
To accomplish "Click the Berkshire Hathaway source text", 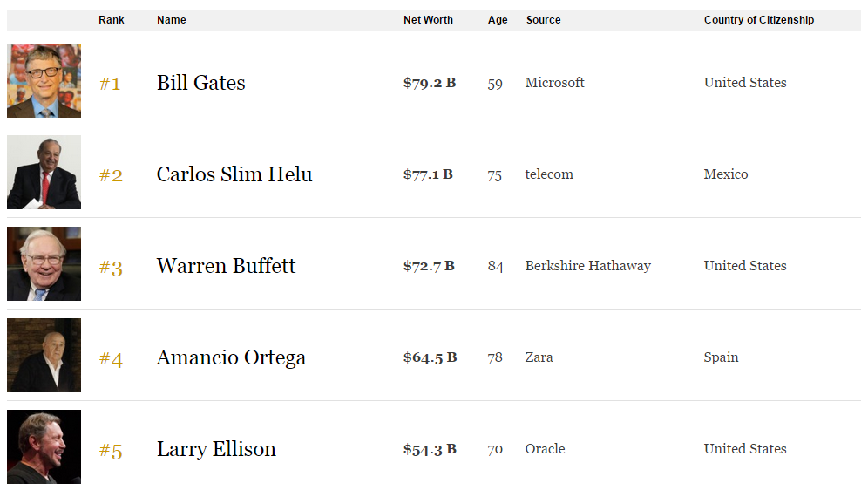I will pos(587,266).
